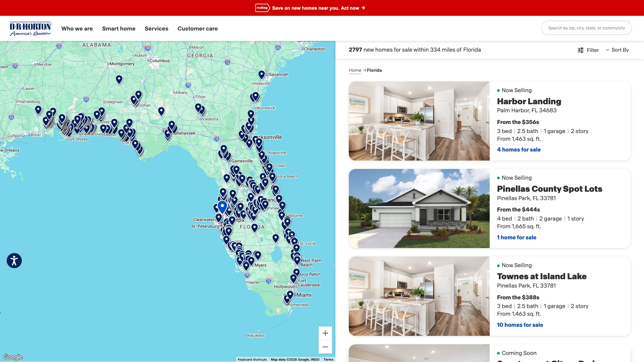Open 4 homes for sale at Harbor Landing
Screen dimensions: 644x362
point(519,149)
